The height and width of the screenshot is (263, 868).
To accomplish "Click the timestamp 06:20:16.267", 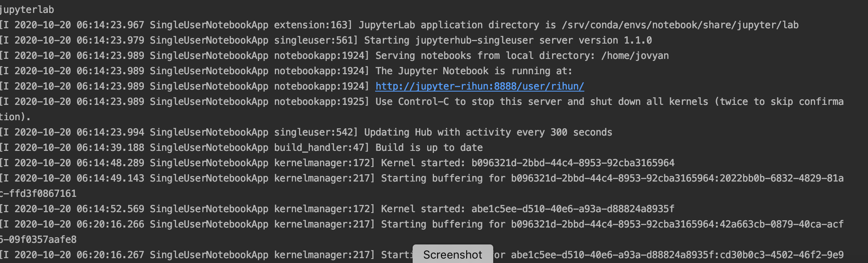I will point(110,255).
